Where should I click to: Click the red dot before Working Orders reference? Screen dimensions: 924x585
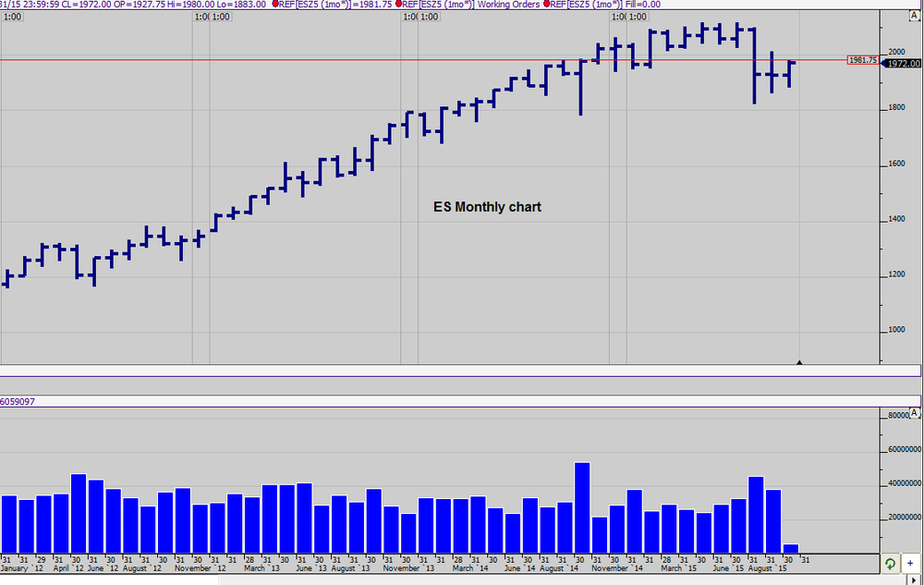pos(398,4)
